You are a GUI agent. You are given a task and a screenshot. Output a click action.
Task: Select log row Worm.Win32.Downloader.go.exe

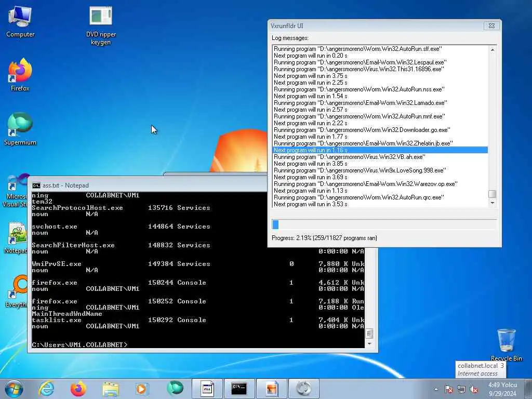click(380, 129)
